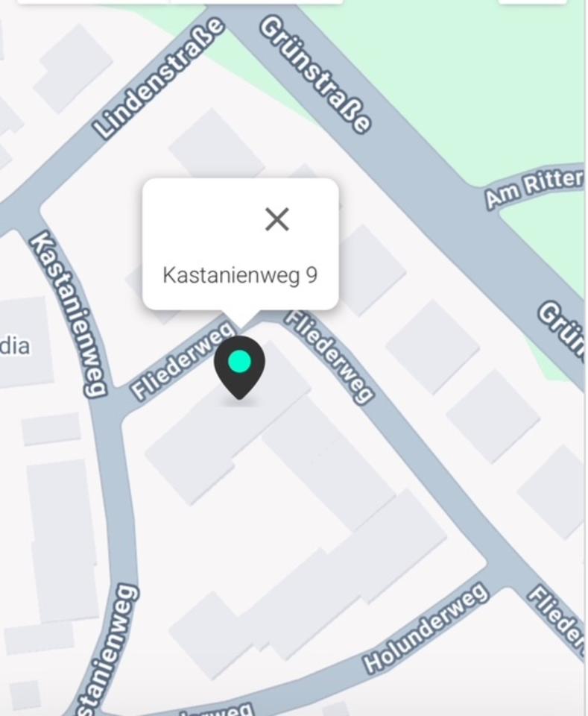Select the Grünstraße label near map top

(314, 75)
